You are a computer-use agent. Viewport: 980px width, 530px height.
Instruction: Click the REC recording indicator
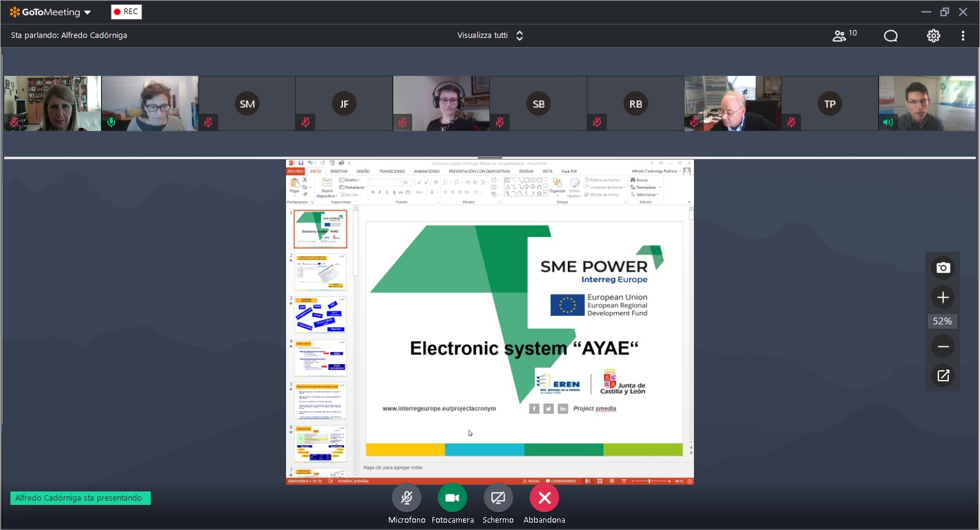point(126,12)
